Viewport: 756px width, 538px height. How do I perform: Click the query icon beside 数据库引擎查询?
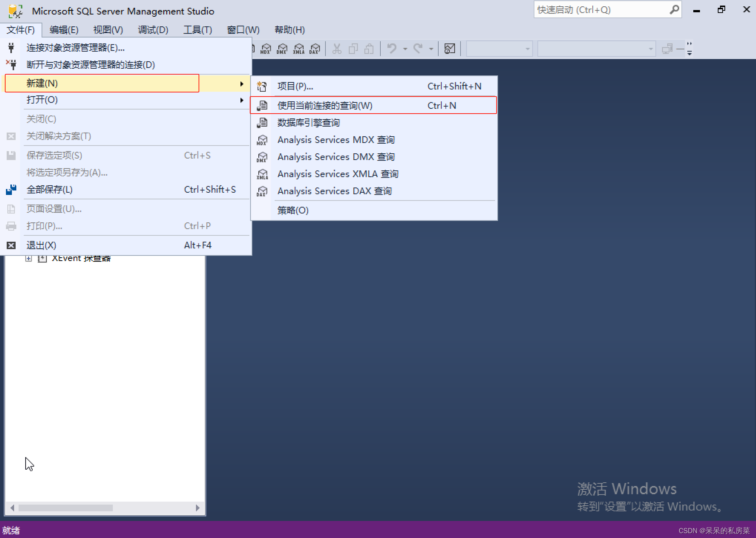click(x=262, y=123)
